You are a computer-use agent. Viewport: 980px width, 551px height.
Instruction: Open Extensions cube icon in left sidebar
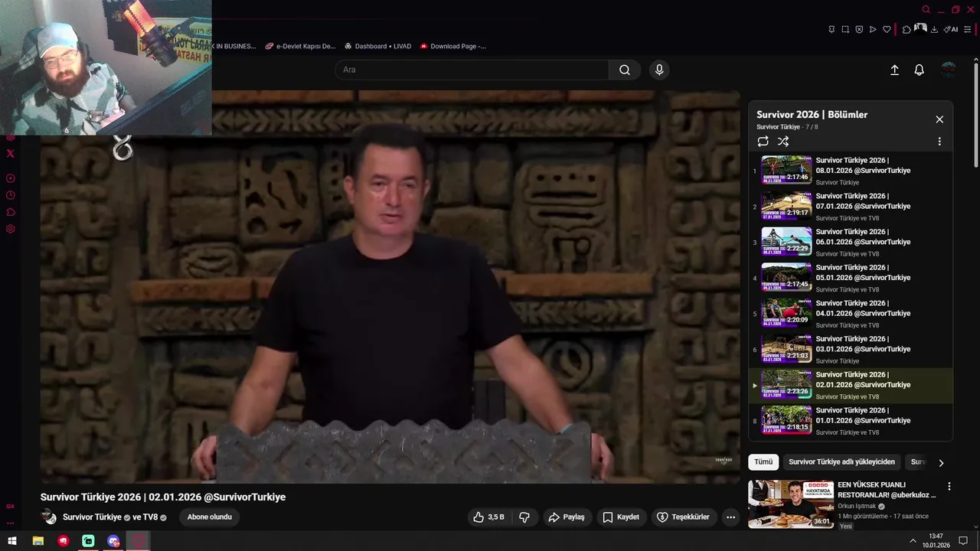tap(10, 212)
